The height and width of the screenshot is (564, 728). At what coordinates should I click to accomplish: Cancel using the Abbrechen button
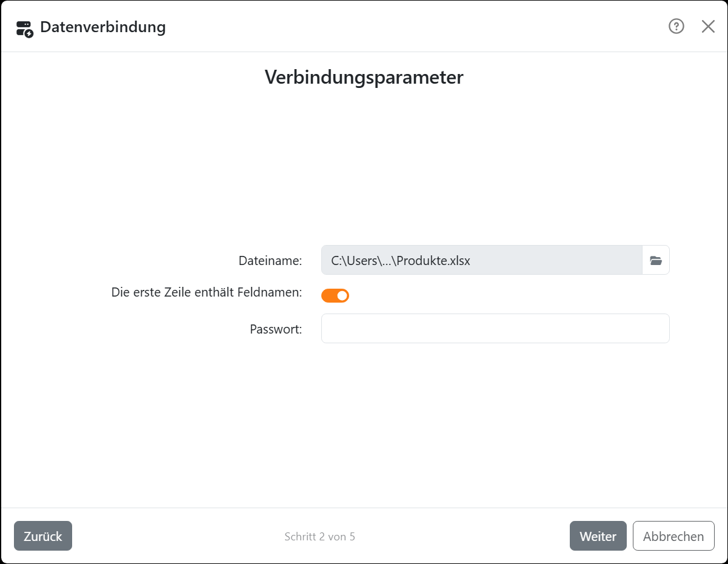tap(673, 536)
